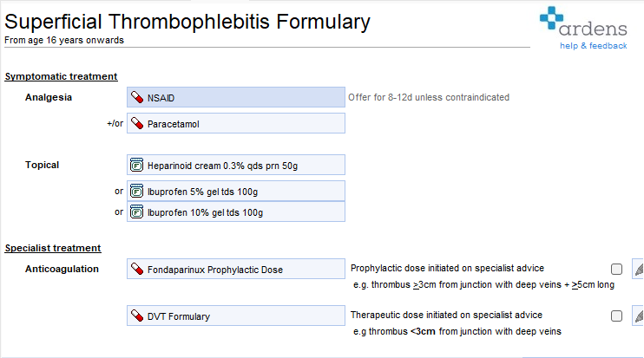Click the DVT Formulary capsule icon

coord(136,316)
